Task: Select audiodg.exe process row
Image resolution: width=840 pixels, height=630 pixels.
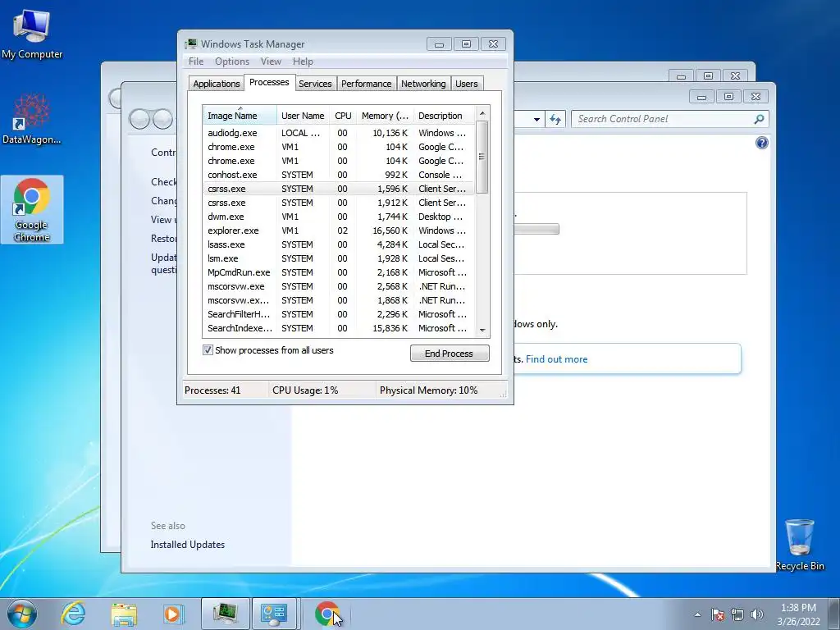Action: click(x=339, y=133)
